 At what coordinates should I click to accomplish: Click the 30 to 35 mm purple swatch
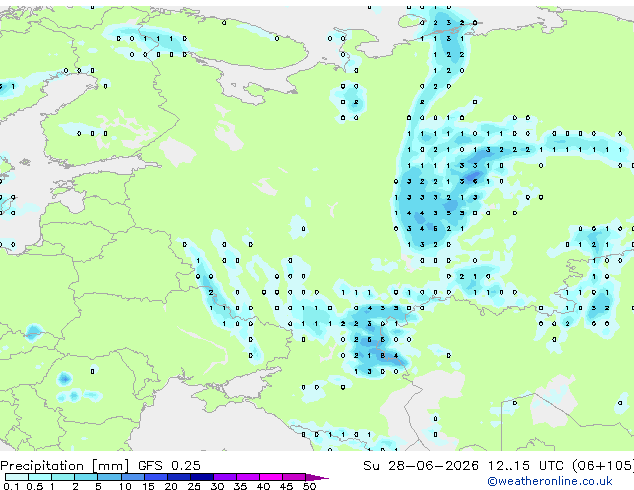point(224,477)
